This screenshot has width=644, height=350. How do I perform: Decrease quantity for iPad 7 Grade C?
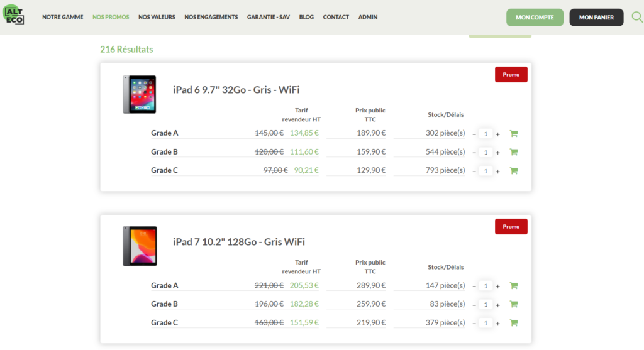474,324
